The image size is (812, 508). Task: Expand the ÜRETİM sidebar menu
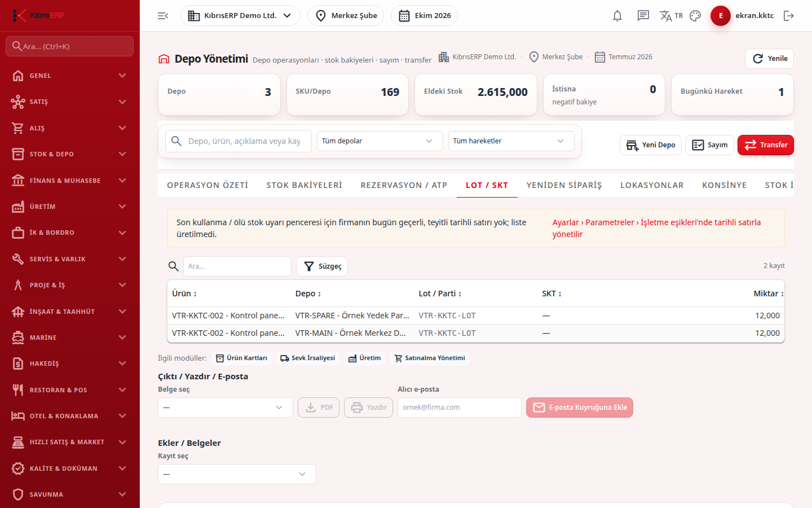point(70,207)
